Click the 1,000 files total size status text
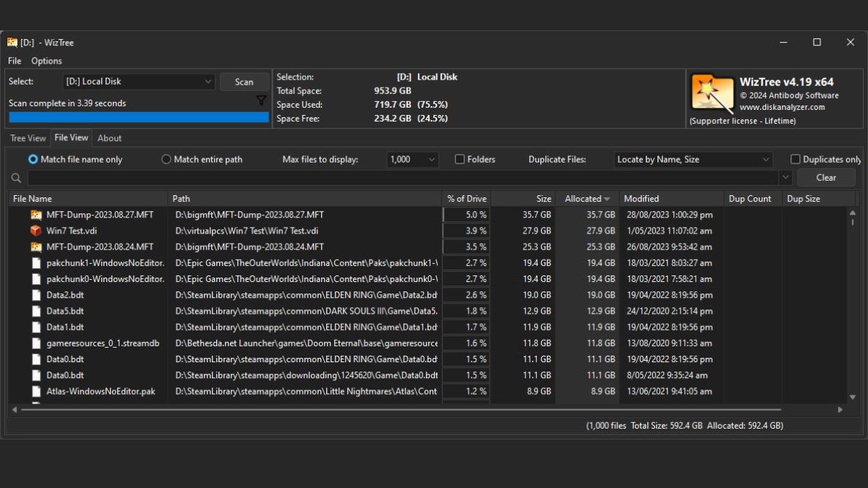This screenshot has height=488, width=868. click(684, 426)
